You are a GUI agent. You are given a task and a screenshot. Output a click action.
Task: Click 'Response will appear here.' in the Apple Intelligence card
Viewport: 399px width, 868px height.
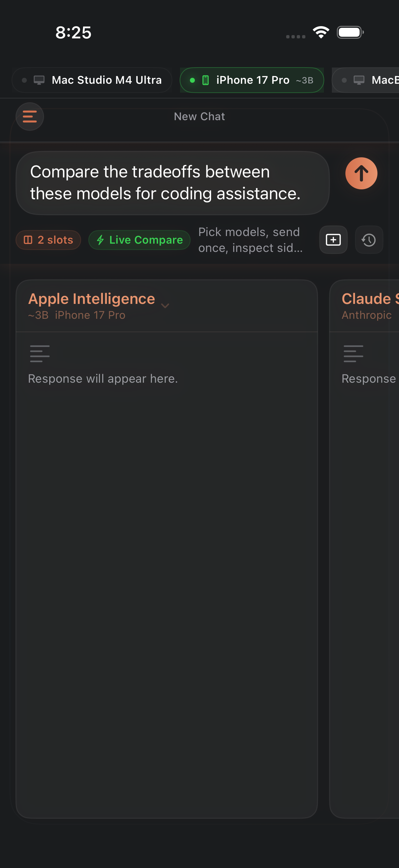(x=103, y=379)
